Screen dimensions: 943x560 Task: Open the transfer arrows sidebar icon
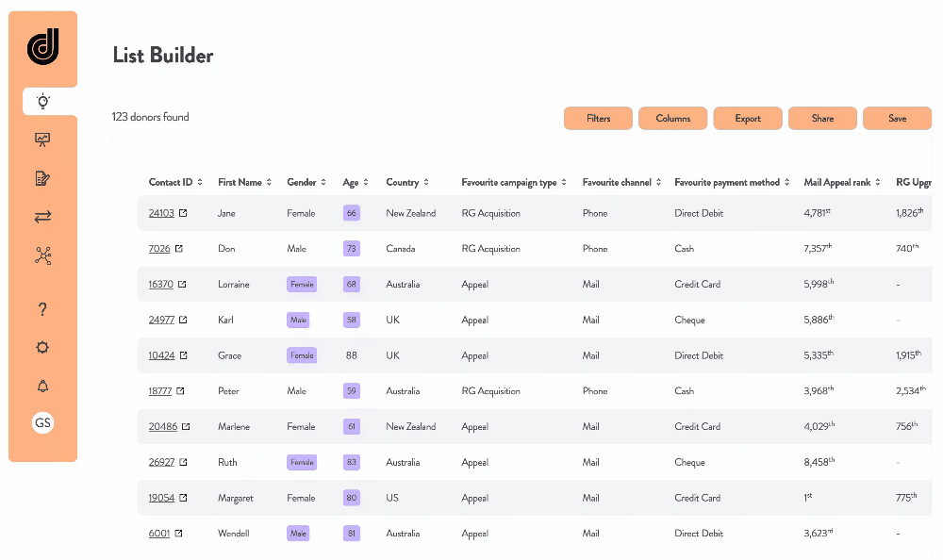[x=42, y=217]
